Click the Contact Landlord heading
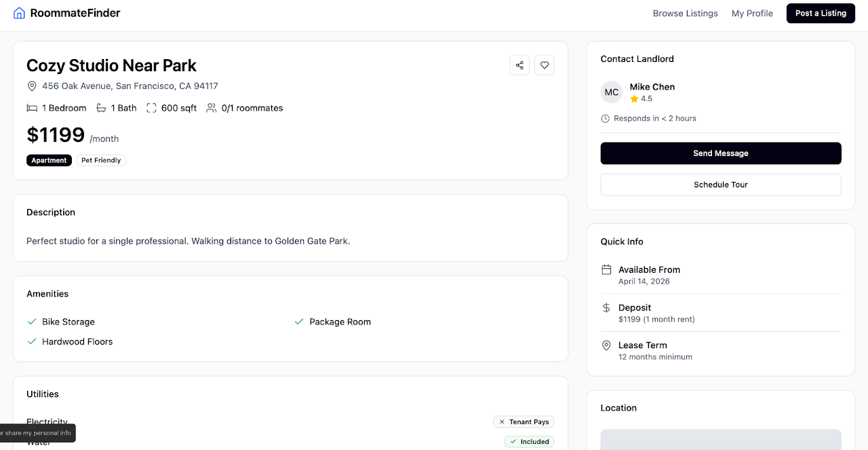Screen dimensions: 868x450 click(x=637, y=59)
